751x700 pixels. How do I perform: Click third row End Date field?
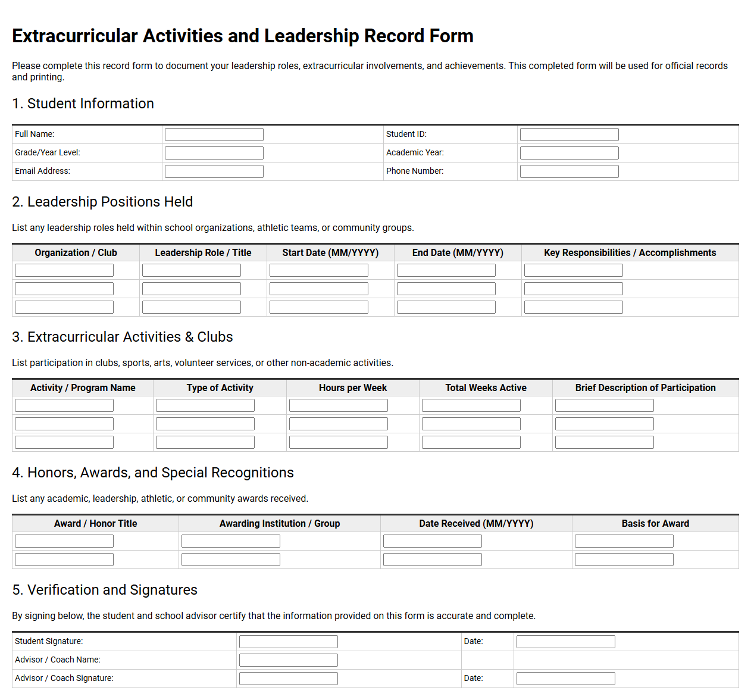click(x=446, y=307)
